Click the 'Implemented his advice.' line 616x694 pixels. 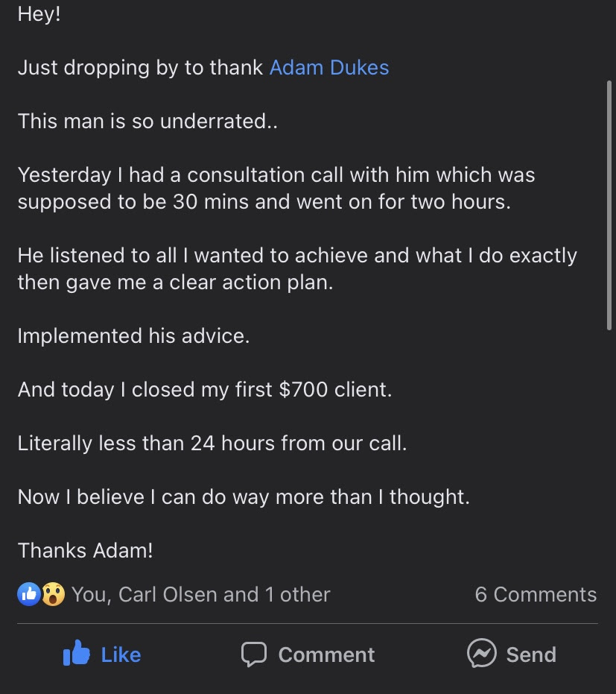[133, 335]
